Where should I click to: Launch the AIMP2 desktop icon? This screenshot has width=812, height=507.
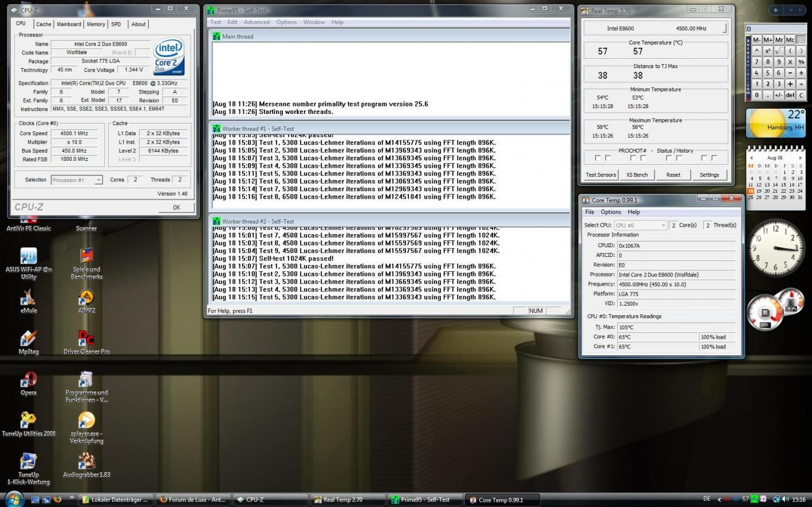[86, 301]
